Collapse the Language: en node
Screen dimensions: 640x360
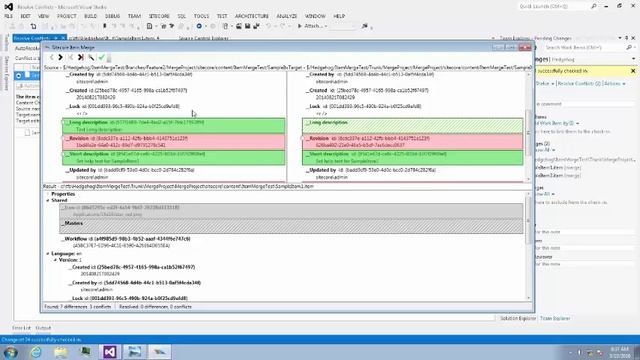(48, 253)
